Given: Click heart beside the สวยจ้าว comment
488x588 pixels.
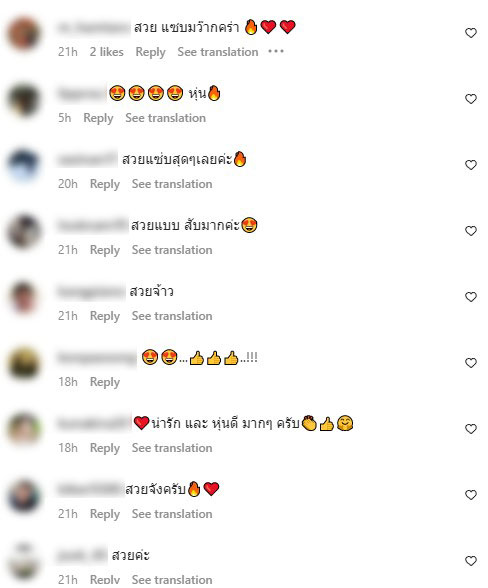Looking at the screenshot, I should pyautogui.click(x=470, y=297).
